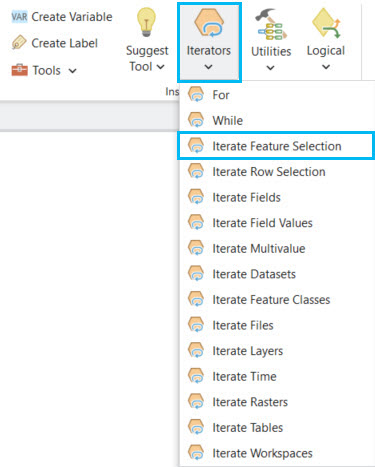The height and width of the screenshot is (467, 375).
Task: Click the Iterate Time icon
Action: point(196,376)
